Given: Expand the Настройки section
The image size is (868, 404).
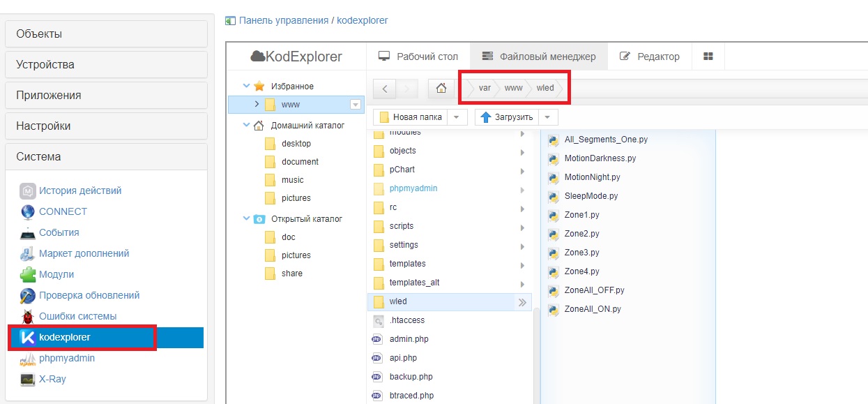Looking at the screenshot, I should pyautogui.click(x=106, y=126).
